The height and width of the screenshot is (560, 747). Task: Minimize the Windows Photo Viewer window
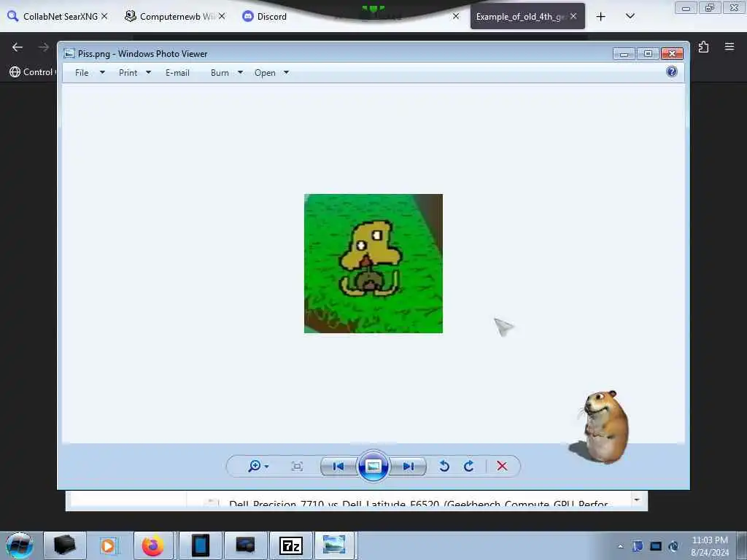click(x=624, y=54)
